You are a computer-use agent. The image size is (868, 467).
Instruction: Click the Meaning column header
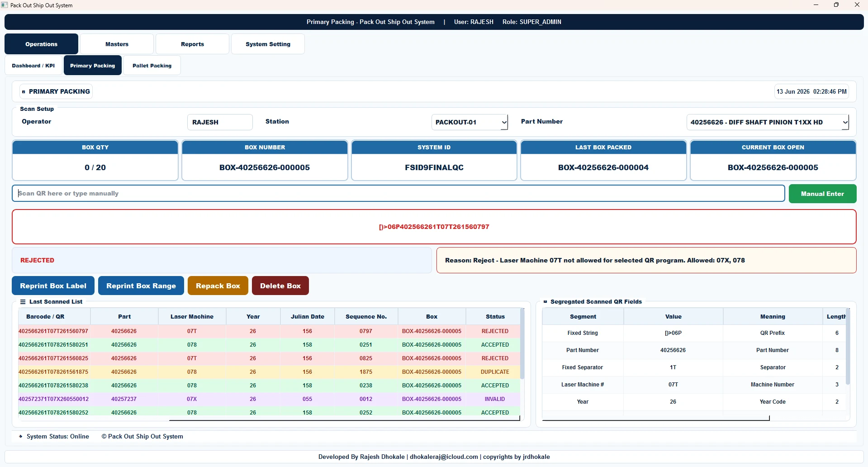tap(773, 317)
